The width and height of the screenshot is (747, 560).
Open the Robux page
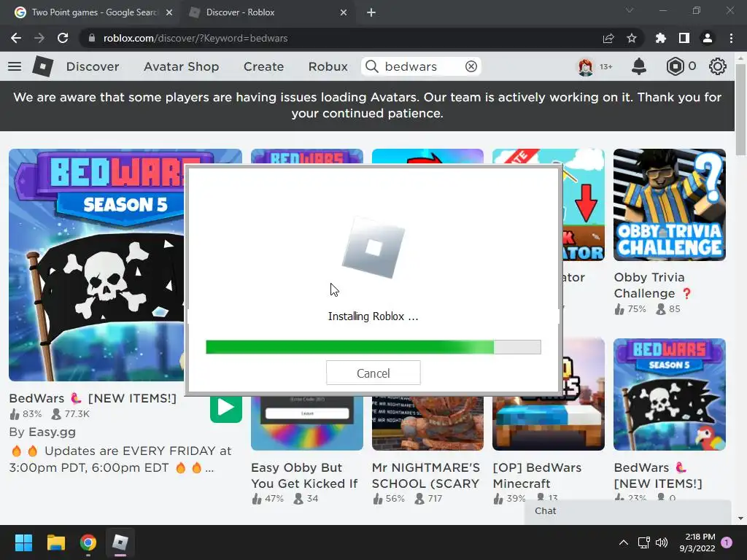click(x=328, y=66)
